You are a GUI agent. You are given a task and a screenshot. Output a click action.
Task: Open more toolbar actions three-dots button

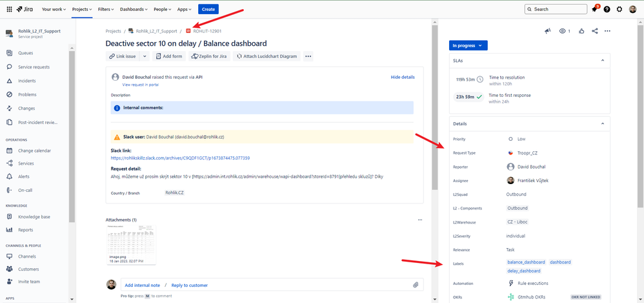click(x=308, y=56)
